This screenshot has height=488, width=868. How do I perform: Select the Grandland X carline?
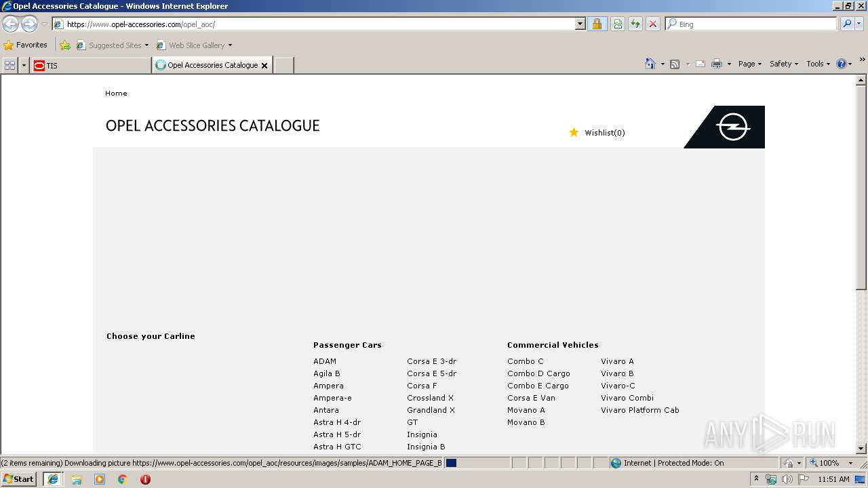click(431, 410)
